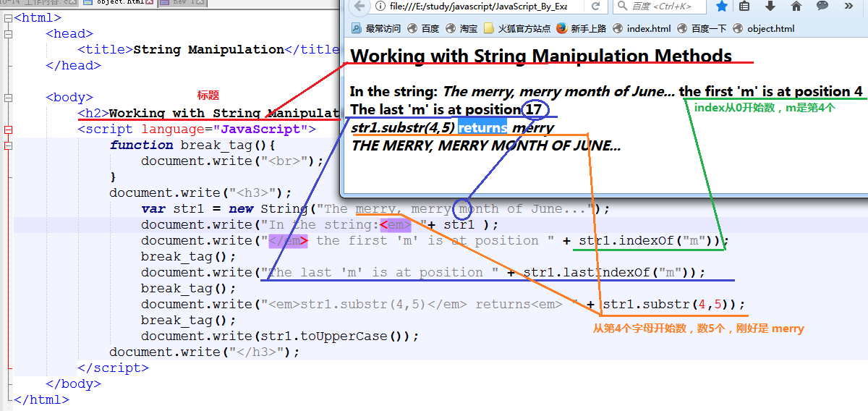Open the 淘宝 bookmark

[x=461, y=29]
